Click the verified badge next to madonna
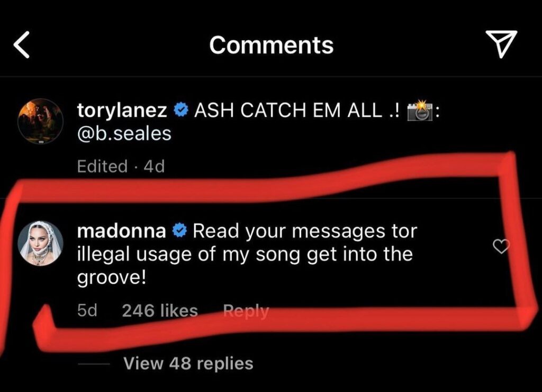Screen dimensions: 542x392 [179, 231]
